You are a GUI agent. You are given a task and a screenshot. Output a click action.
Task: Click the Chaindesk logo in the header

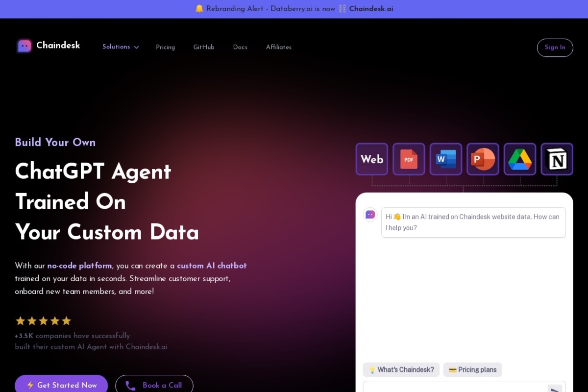48,46
